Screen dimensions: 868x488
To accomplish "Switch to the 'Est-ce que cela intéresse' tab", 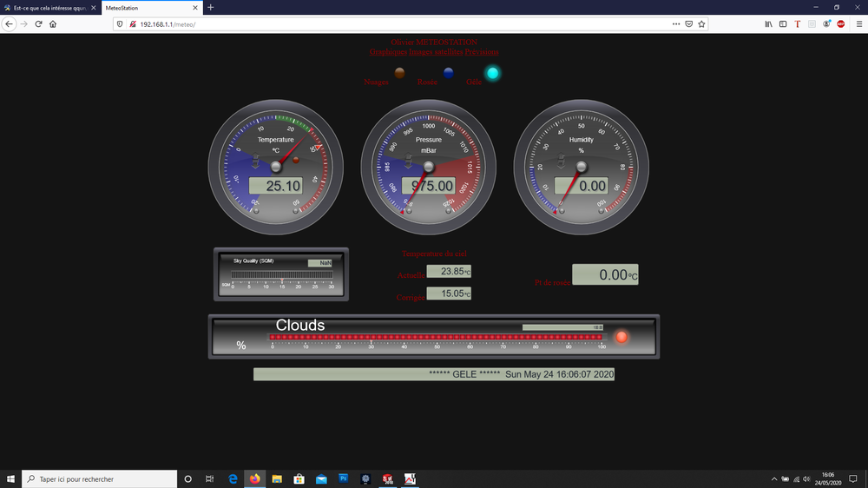I will 50,8.
